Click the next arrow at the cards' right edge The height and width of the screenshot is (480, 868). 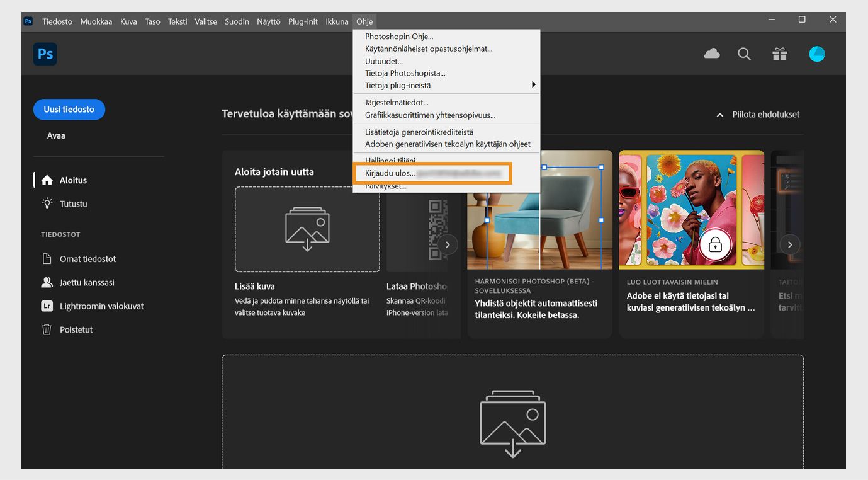pyautogui.click(x=790, y=244)
